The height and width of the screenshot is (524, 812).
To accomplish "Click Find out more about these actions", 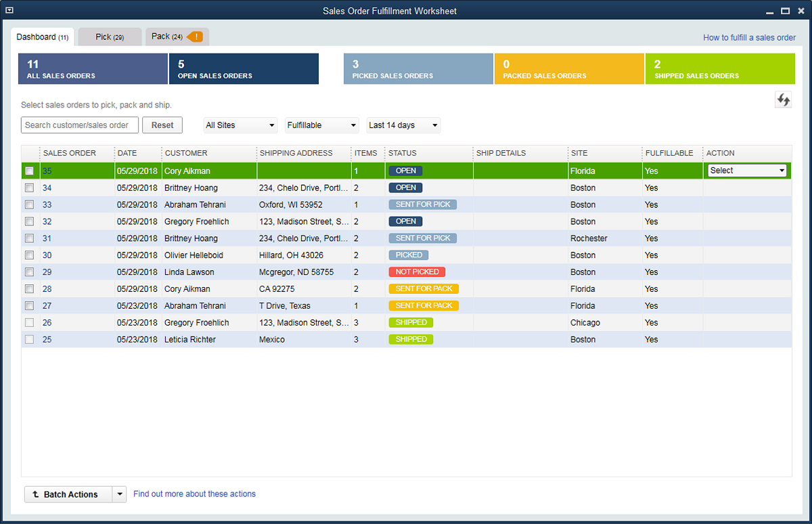I will click(195, 494).
